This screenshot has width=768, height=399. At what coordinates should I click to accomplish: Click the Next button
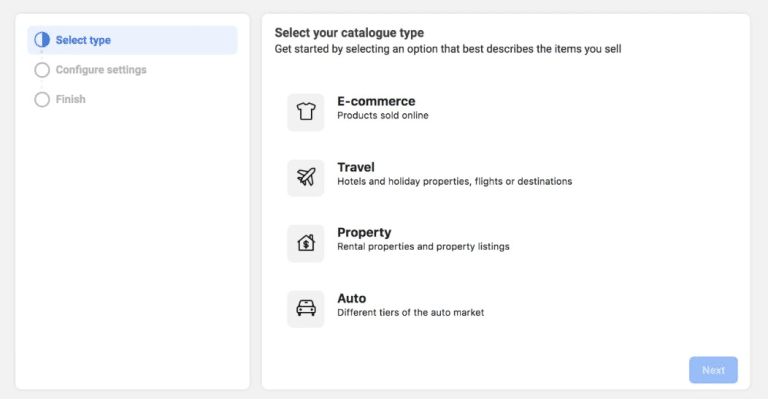(x=713, y=370)
